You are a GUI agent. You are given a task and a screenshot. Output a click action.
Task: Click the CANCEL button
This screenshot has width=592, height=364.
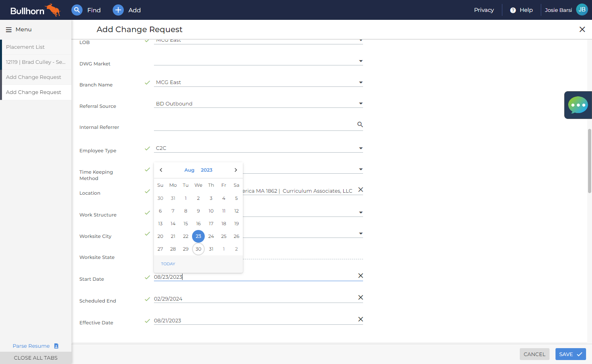coord(534,354)
